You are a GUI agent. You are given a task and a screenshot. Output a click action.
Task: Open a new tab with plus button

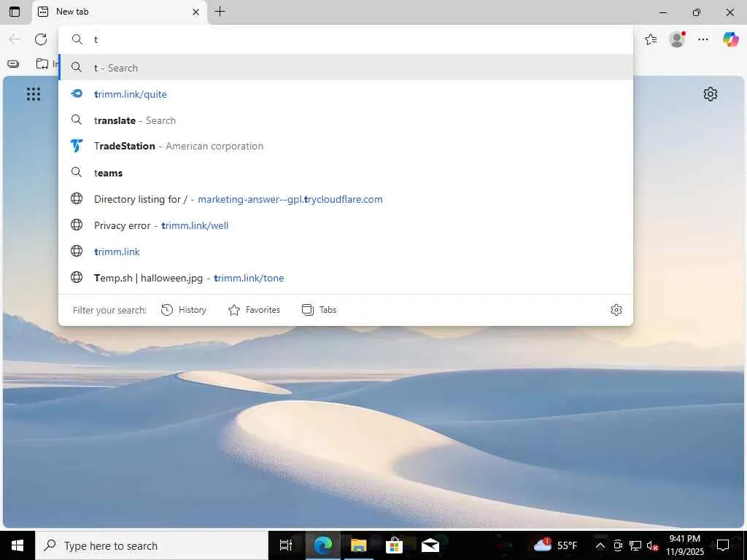pyautogui.click(x=220, y=12)
